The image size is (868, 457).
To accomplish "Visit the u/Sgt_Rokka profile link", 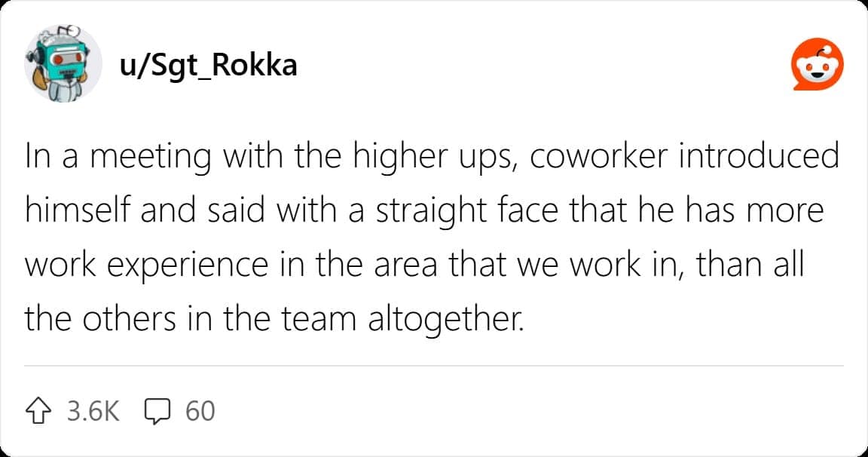I will coord(208,66).
